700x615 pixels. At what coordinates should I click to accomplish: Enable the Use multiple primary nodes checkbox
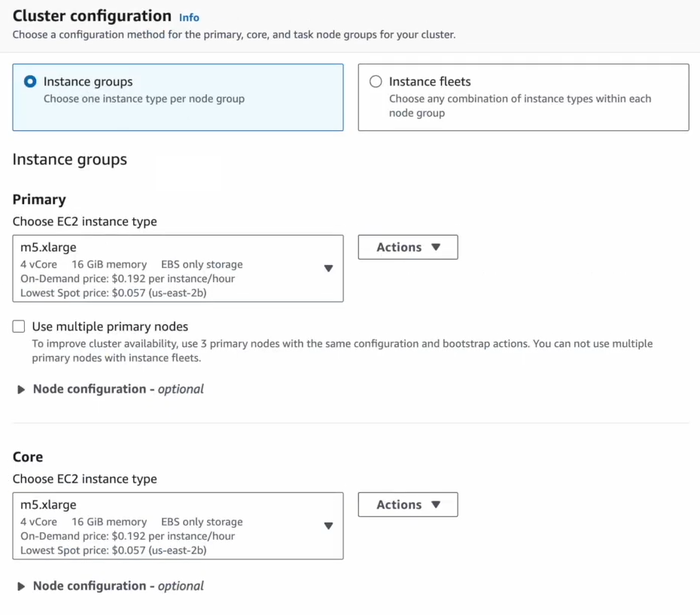coord(19,327)
